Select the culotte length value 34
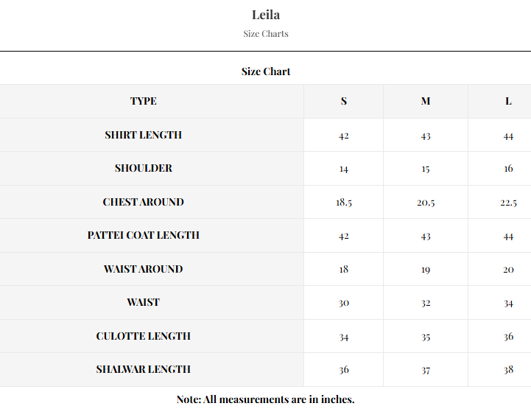 344,337
